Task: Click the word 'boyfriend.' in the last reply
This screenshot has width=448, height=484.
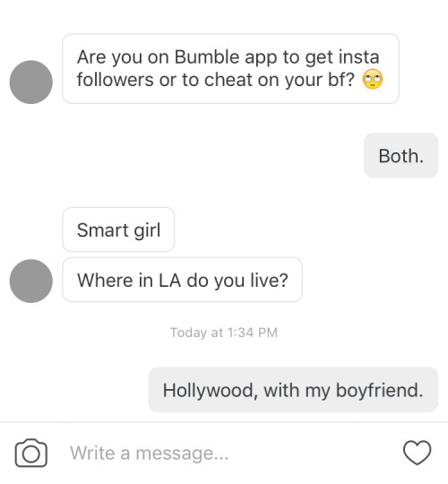Action: coord(379,391)
